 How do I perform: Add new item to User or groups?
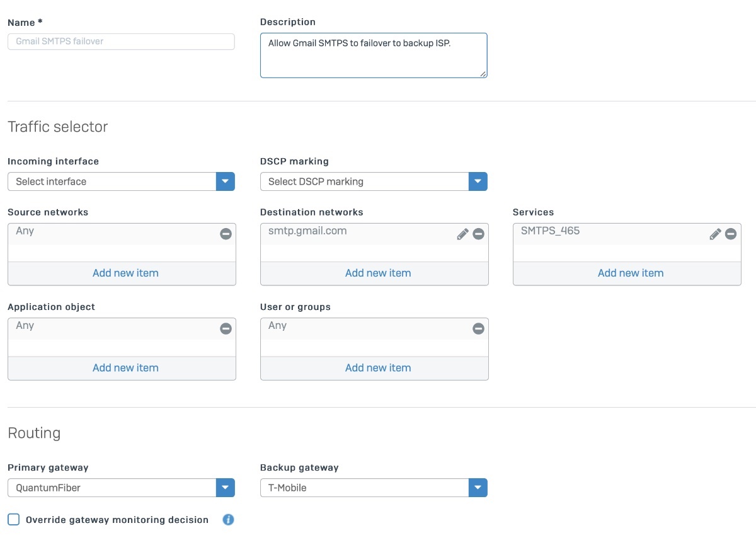click(378, 367)
